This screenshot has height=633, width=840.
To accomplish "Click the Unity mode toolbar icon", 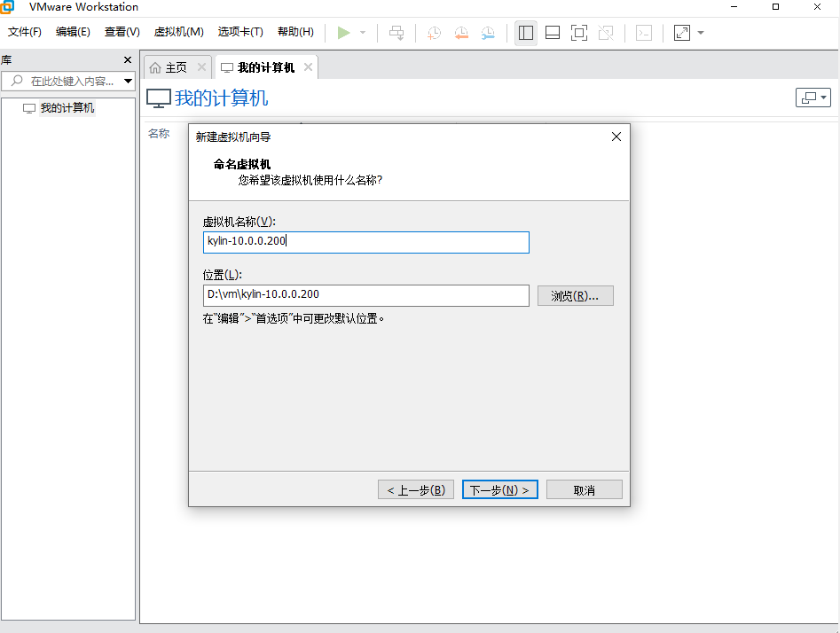I will (606, 33).
